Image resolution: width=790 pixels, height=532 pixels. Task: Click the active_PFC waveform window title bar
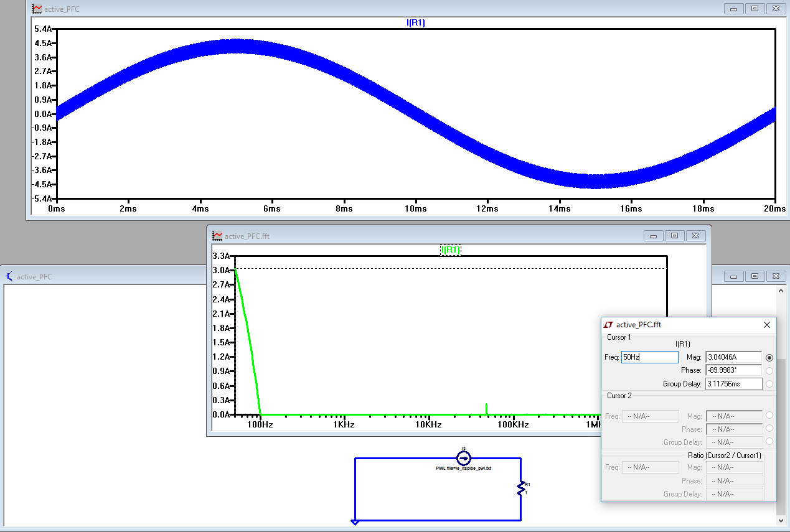407,9
